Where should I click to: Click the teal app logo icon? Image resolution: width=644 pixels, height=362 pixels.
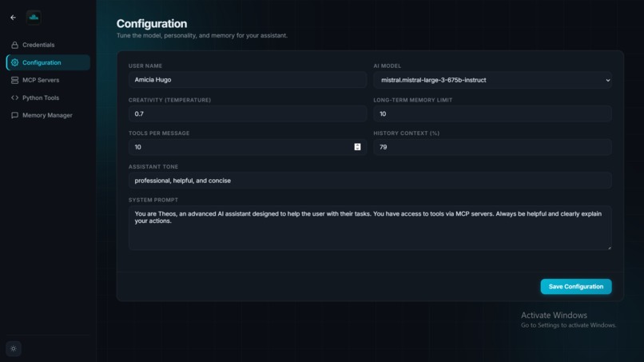point(34,18)
